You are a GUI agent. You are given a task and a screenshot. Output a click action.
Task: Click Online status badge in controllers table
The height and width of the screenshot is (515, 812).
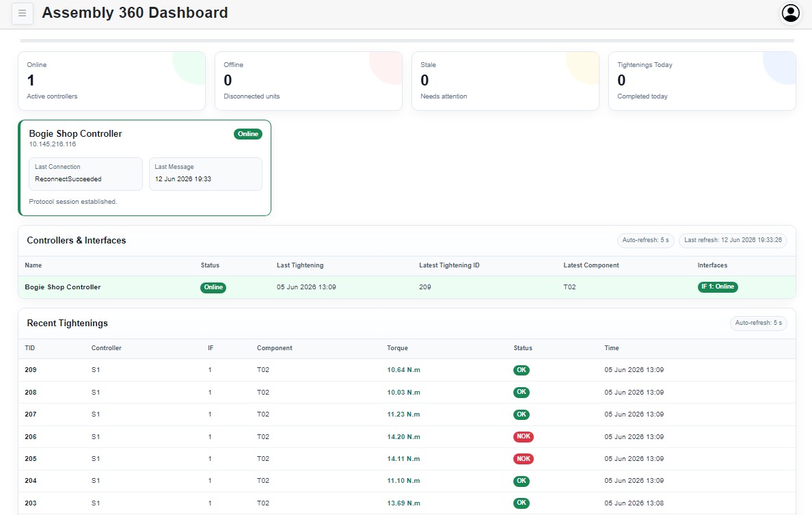click(213, 287)
